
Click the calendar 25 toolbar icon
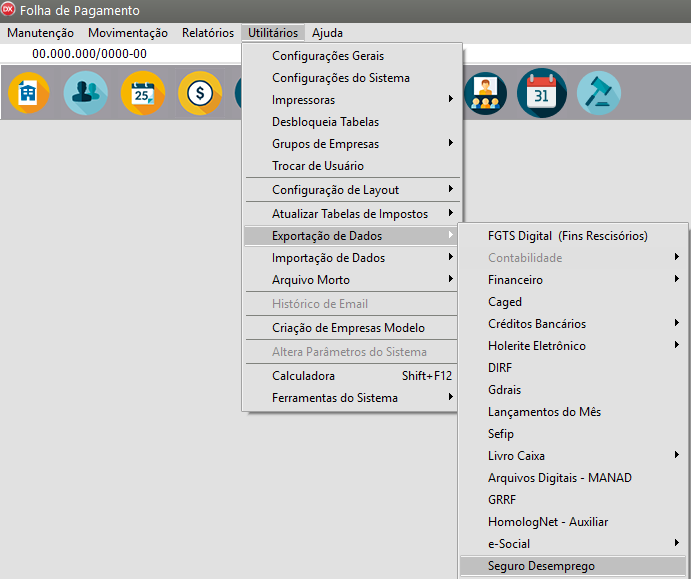coord(143,94)
